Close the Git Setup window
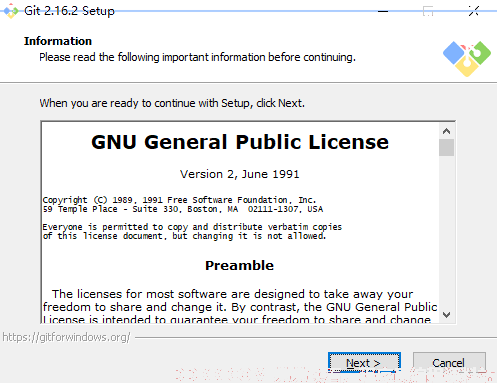 473,11
